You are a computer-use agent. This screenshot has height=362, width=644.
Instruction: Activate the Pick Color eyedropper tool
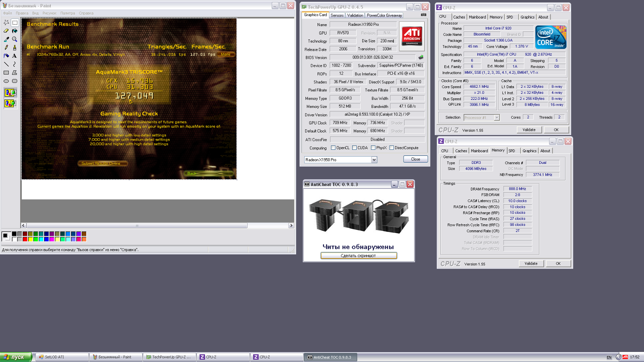(6, 39)
